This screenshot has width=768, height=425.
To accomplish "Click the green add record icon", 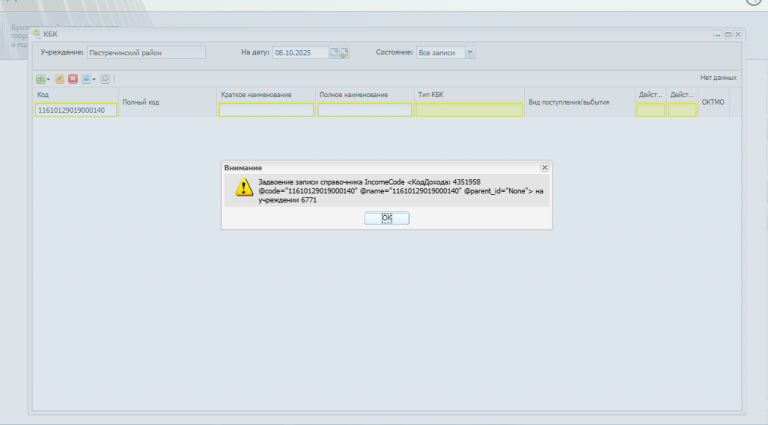I will pyautogui.click(x=41, y=79).
